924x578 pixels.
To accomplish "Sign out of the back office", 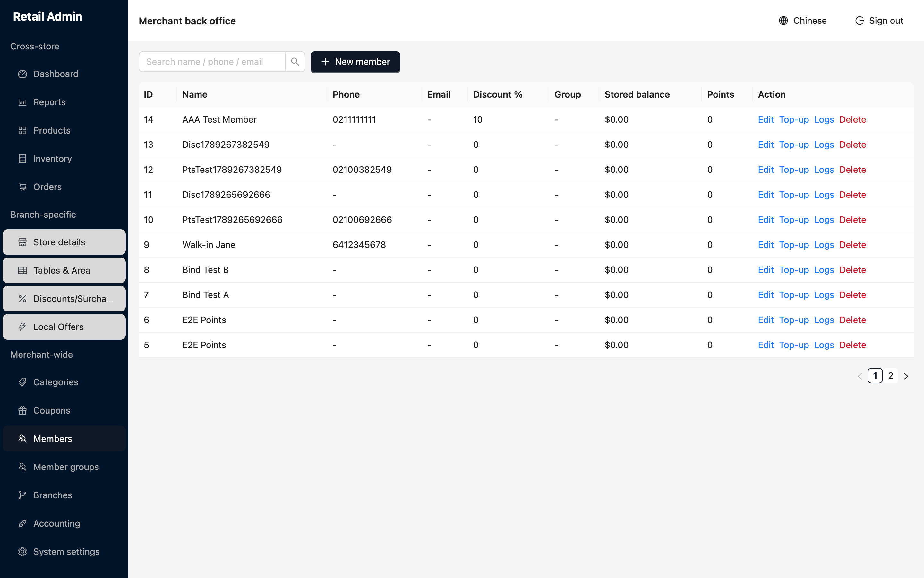I will point(879,21).
